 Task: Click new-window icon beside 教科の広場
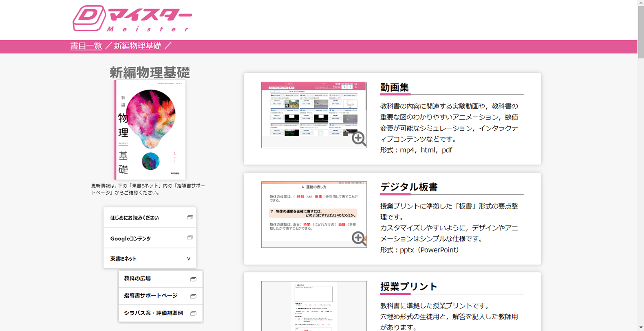(193, 279)
